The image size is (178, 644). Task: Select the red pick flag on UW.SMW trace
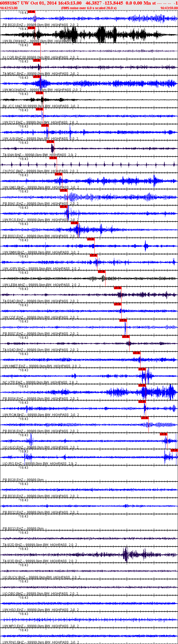click(91, 239)
